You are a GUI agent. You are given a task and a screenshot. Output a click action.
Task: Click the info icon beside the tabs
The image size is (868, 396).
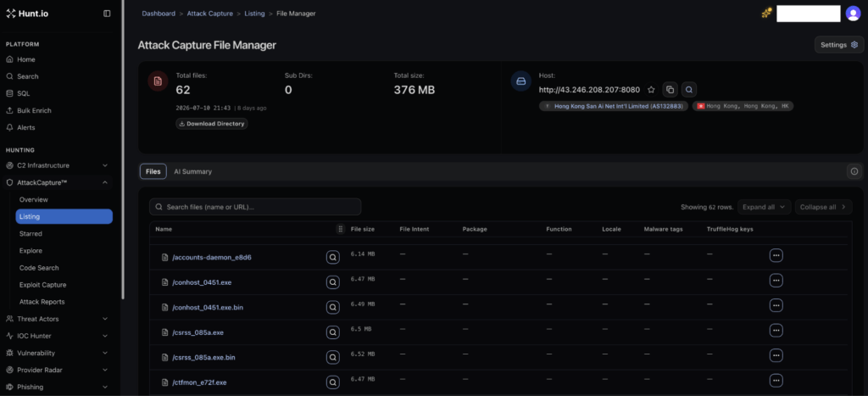(x=854, y=171)
